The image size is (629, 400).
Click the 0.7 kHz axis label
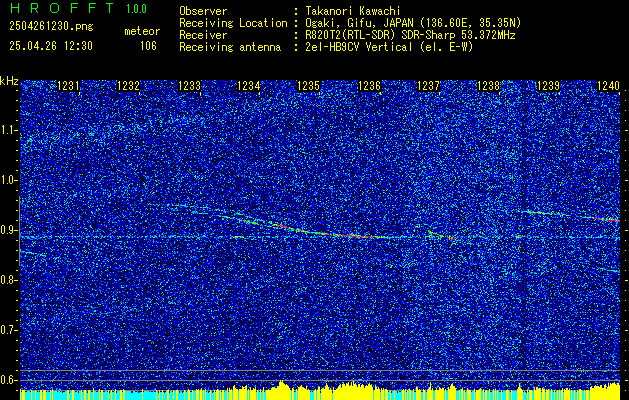tap(8, 330)
